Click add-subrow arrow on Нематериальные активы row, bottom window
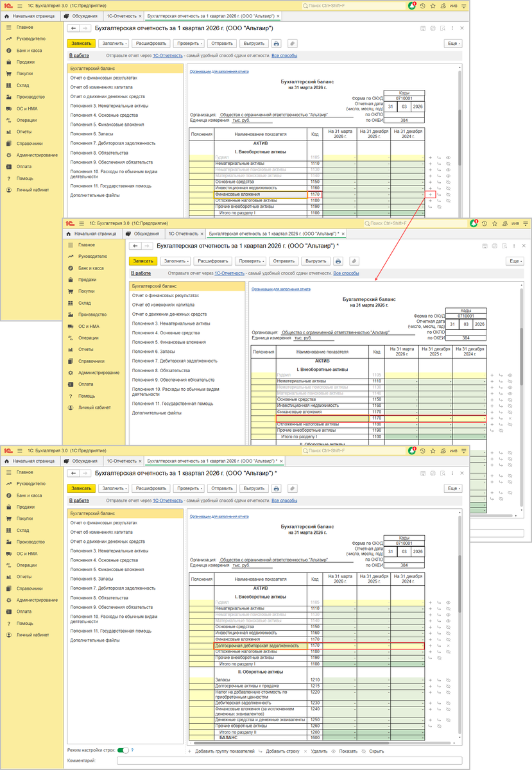 pos(439,608)
